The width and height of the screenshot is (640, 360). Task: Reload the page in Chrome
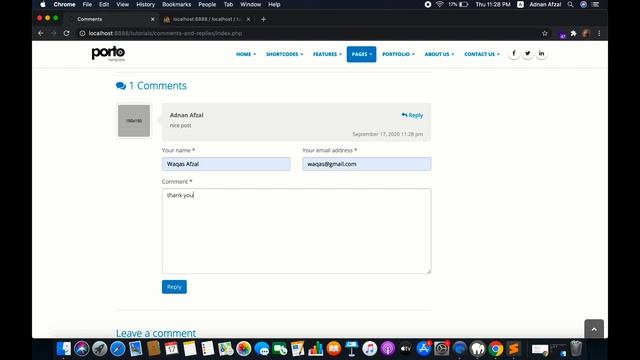click(67, 33)
